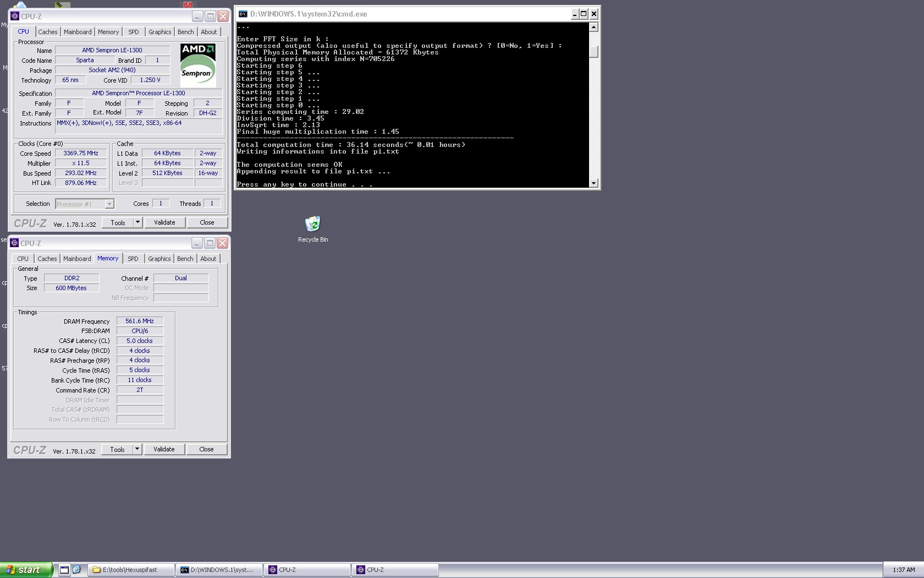Screen dimensions: 924x578
Task: Click Validate in lower CPU-Z window
Action: click(164, 449)
